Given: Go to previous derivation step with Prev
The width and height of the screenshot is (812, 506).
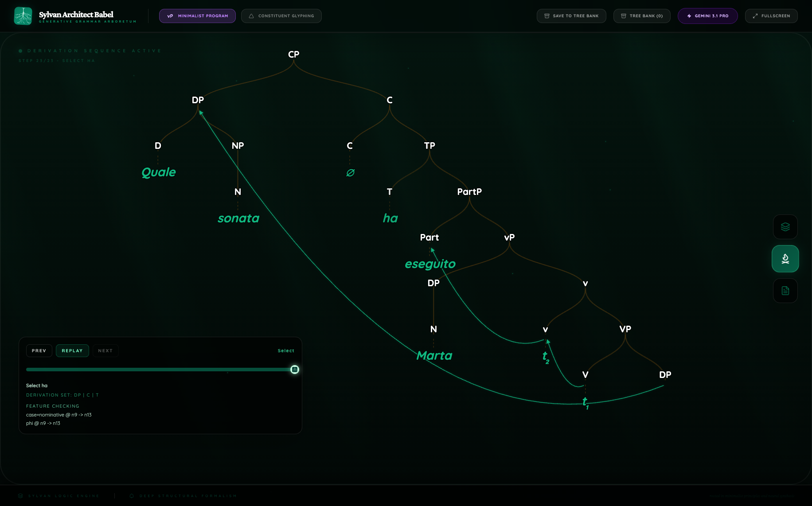Looking at the screenshot, I should coord(39,350).
